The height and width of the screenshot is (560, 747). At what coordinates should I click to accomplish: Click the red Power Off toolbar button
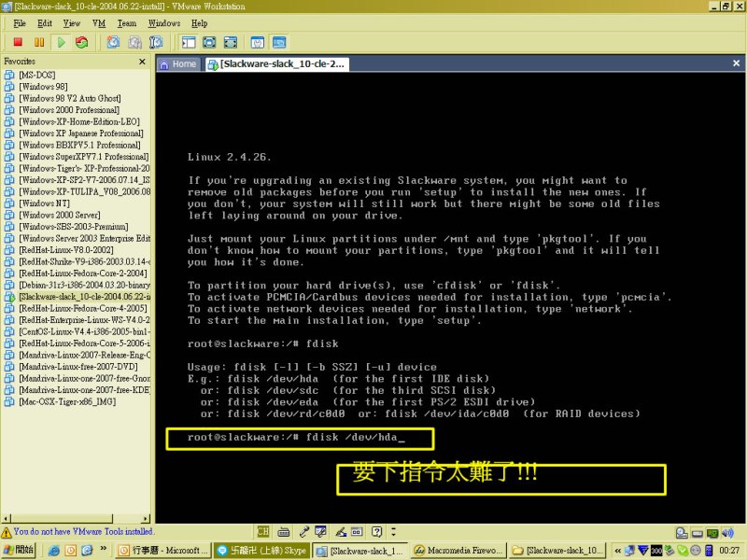coord(18,42)
